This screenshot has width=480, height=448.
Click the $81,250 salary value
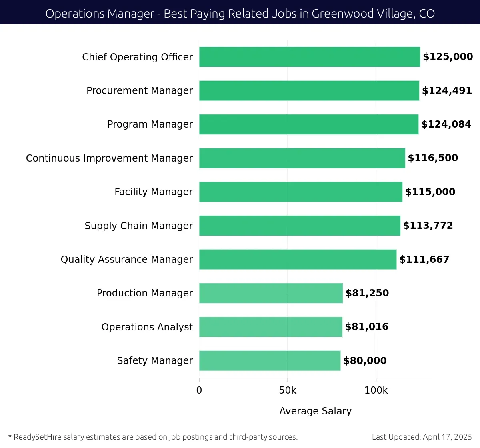[367, 293]
